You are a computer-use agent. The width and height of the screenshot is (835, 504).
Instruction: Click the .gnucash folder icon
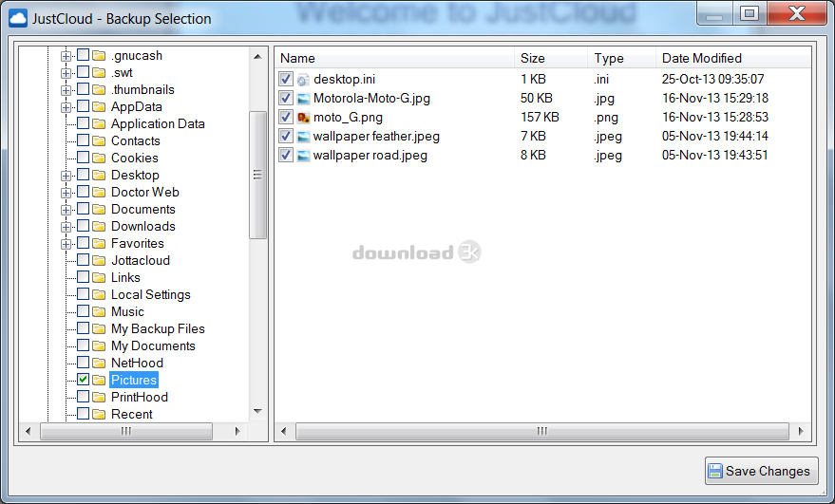point(99,55)
